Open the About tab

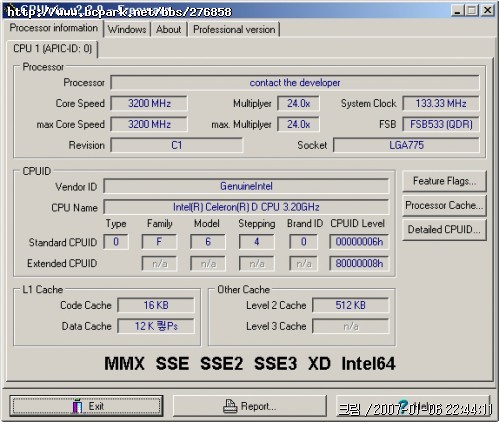pyautogui.click(x=169, y=29)
